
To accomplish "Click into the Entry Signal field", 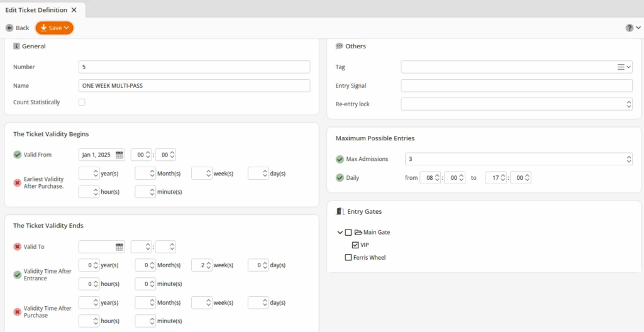I will point(517,86).
